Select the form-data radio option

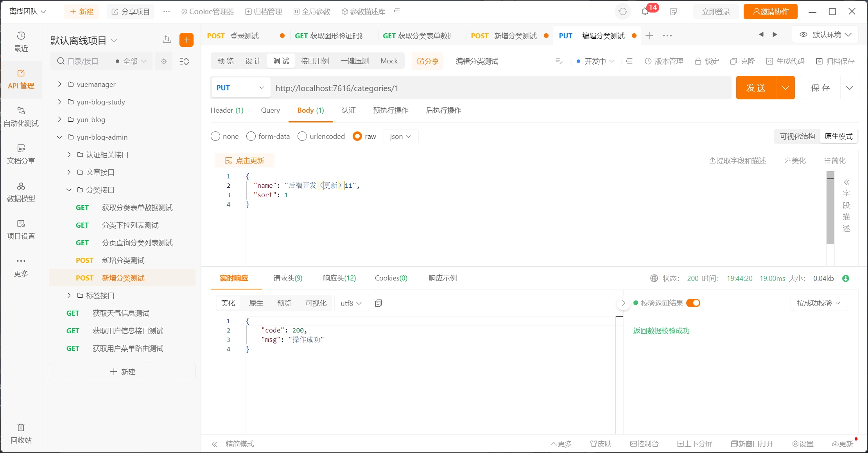coord(251,136)
